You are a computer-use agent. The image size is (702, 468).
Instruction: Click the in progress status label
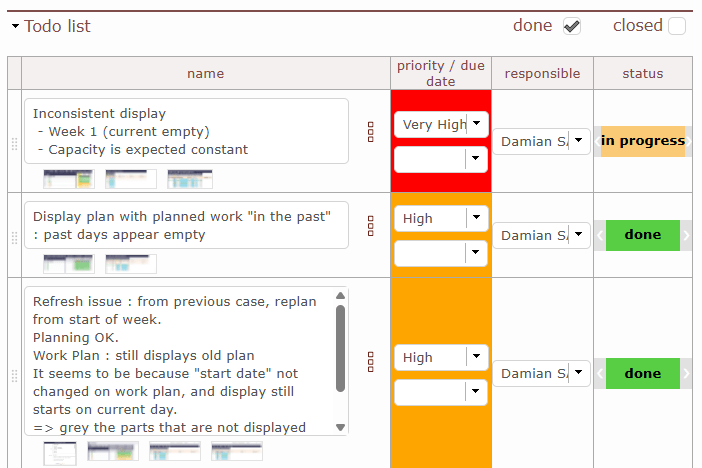[x=642, y=141]
